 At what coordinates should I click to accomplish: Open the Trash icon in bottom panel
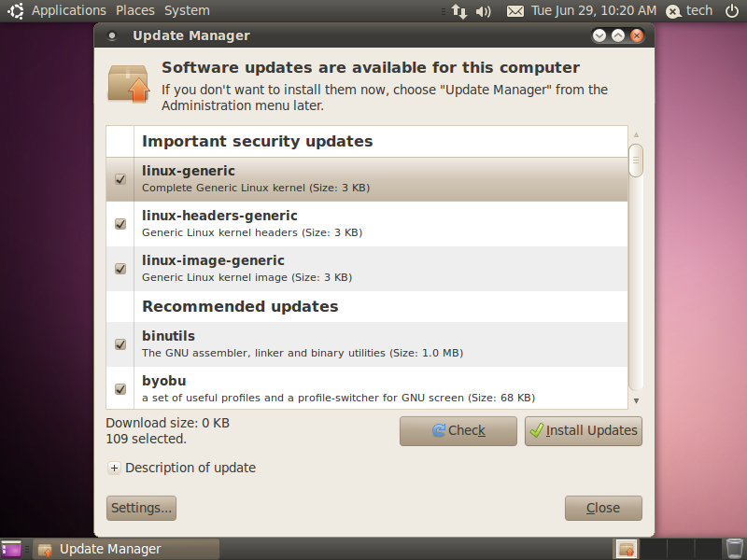[735, 549]
